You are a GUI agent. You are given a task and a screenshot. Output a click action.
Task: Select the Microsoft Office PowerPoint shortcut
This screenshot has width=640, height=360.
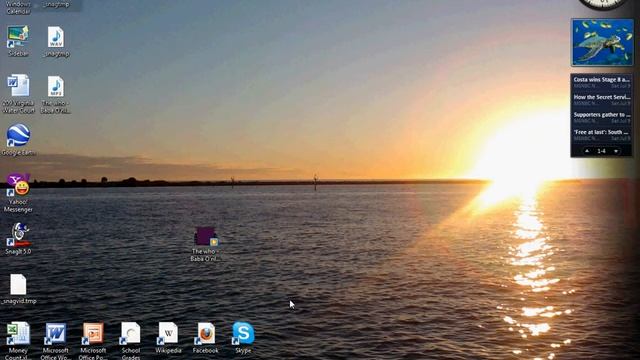93,333
